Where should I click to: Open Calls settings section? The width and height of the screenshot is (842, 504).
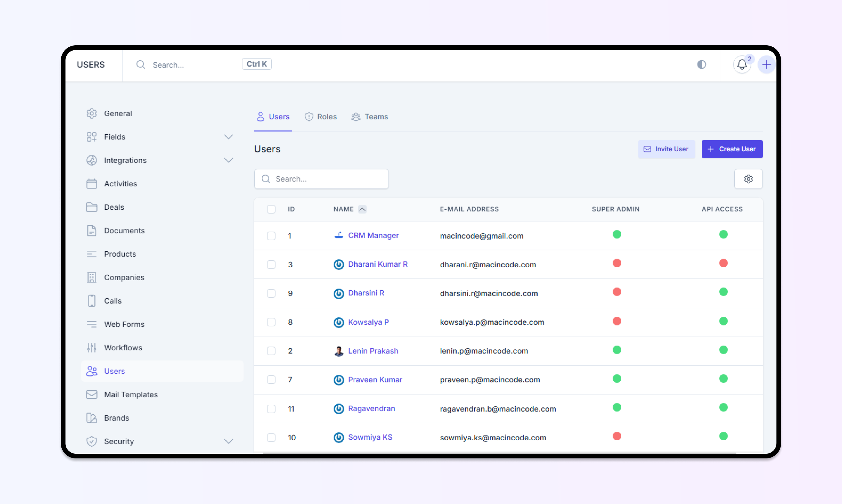(x=113, y=301)
